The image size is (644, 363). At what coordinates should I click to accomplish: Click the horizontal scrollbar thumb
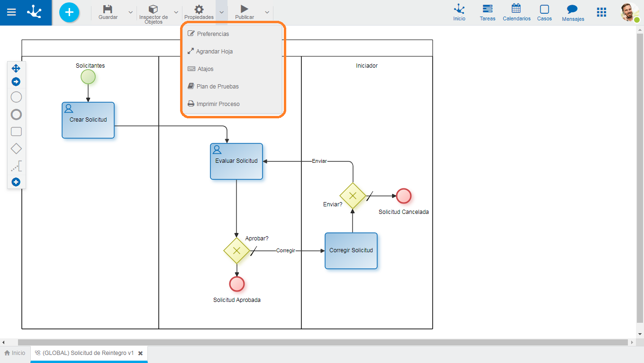[323, 342]
